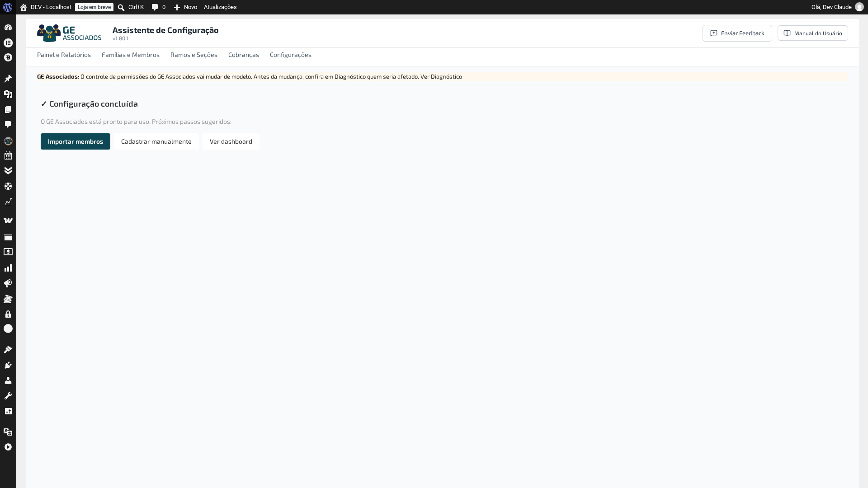Click the comments count in admin bar
Viewport: 868px width, 488px height.
[x=159, y=7]
